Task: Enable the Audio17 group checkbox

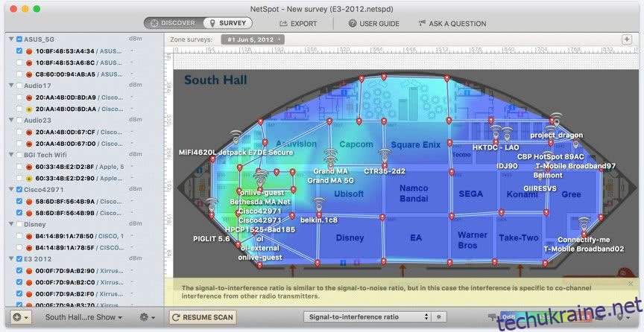Action: pyautogui.click(x=19, y=86)
